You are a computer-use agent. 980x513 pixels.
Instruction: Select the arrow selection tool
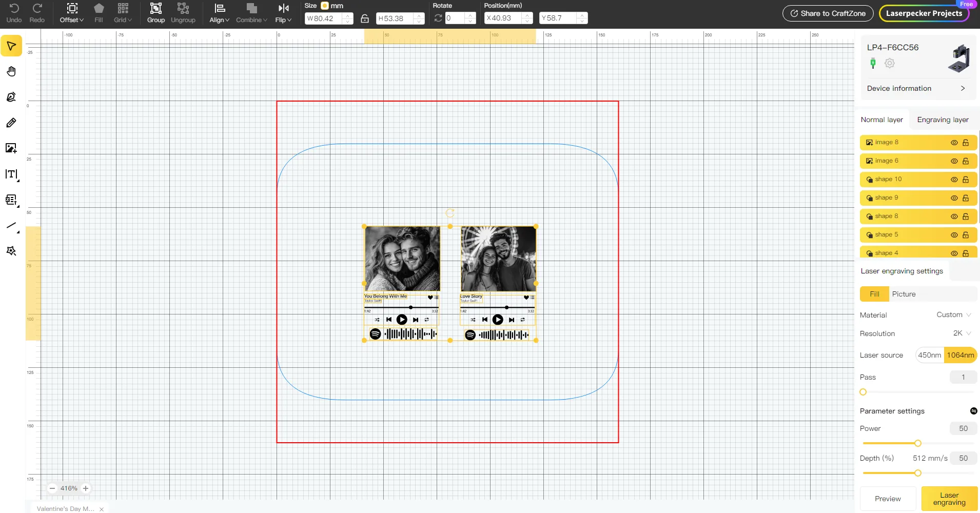[x=11, y=46]
